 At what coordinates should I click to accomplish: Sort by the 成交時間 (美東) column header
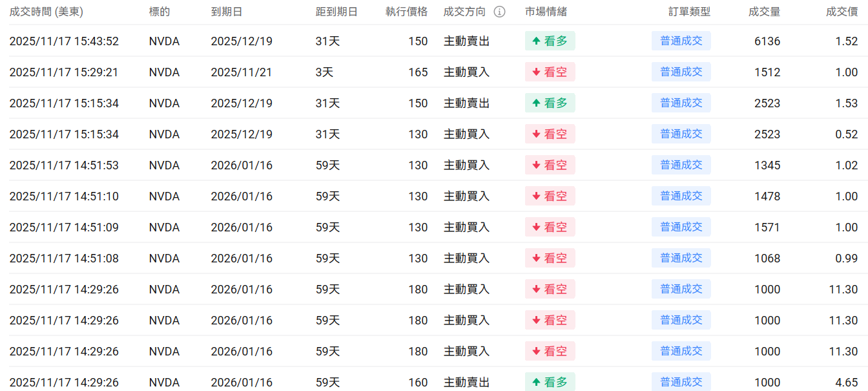[x=46, y=12]
